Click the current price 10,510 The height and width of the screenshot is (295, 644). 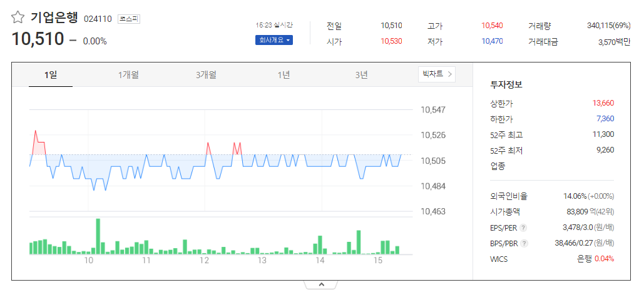click(x=38, y=39)
